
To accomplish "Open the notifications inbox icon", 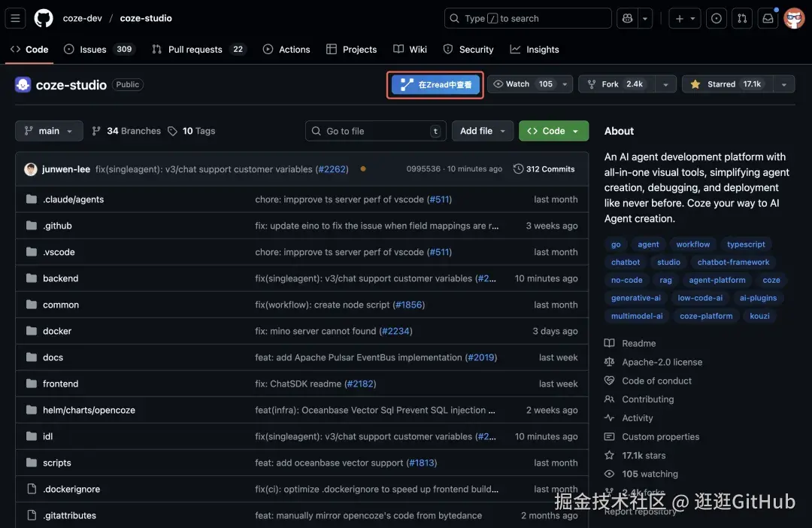I will tap(768, 18).
